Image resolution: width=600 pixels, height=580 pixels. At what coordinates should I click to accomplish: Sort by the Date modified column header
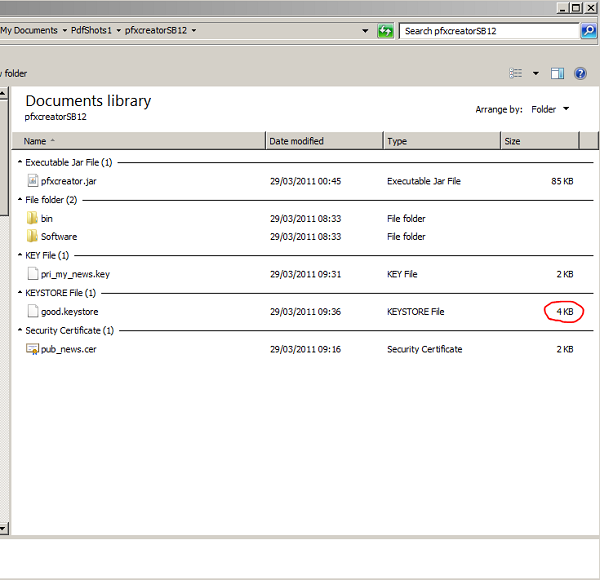pos(324,141)
